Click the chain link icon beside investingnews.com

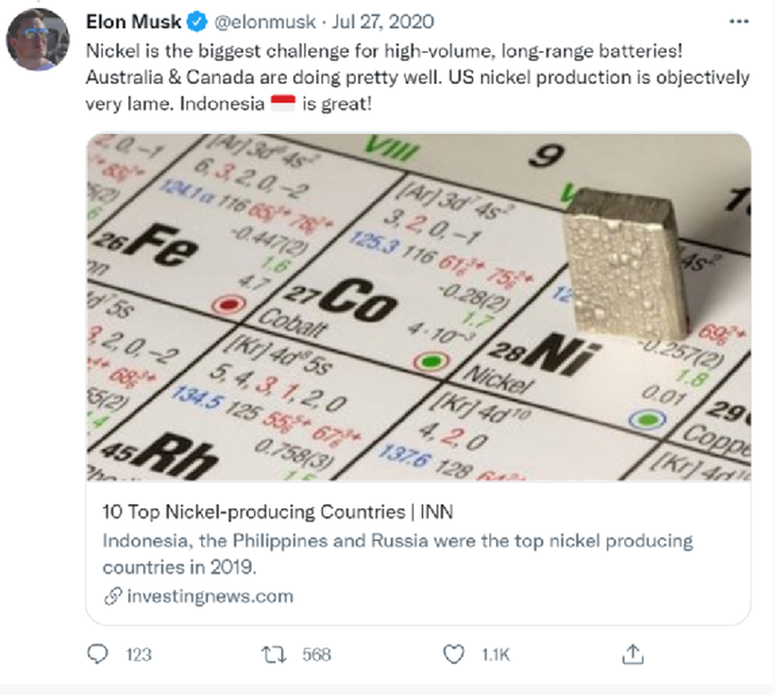point(113,596)
